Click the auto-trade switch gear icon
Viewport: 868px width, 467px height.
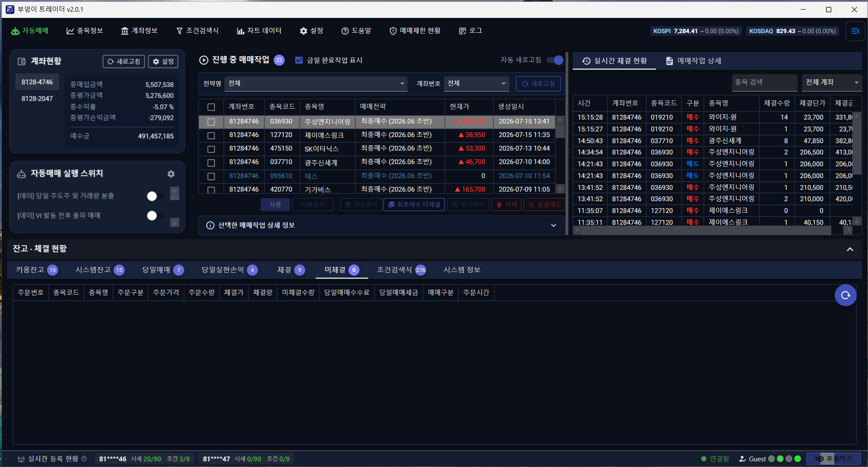click(171, 174)
